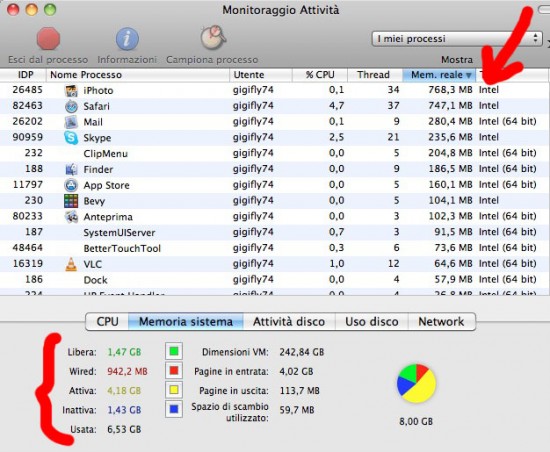Click iPhoto memory value 768,3 MB
This screenshot has width=550, height=452.
[450, 90]
